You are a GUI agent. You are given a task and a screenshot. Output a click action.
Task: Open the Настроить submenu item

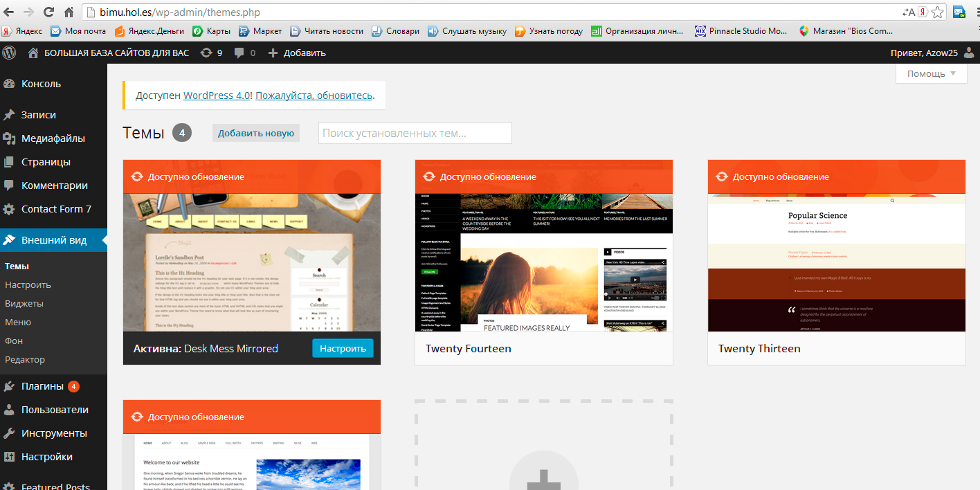click(x=28, y=284)
